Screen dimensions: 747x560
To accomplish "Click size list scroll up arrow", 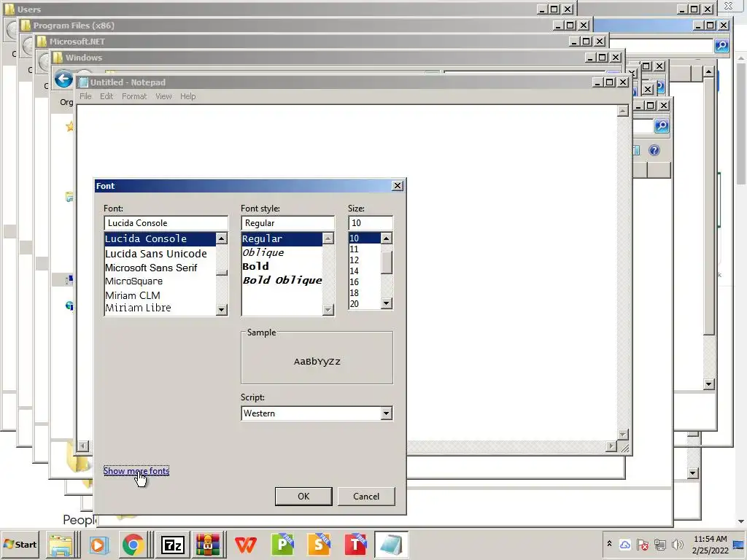I will click(387, 238).
